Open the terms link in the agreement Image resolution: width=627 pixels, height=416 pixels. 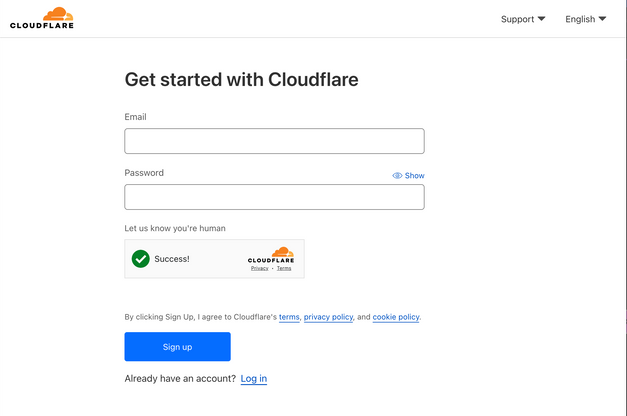(x=289, y=317)
